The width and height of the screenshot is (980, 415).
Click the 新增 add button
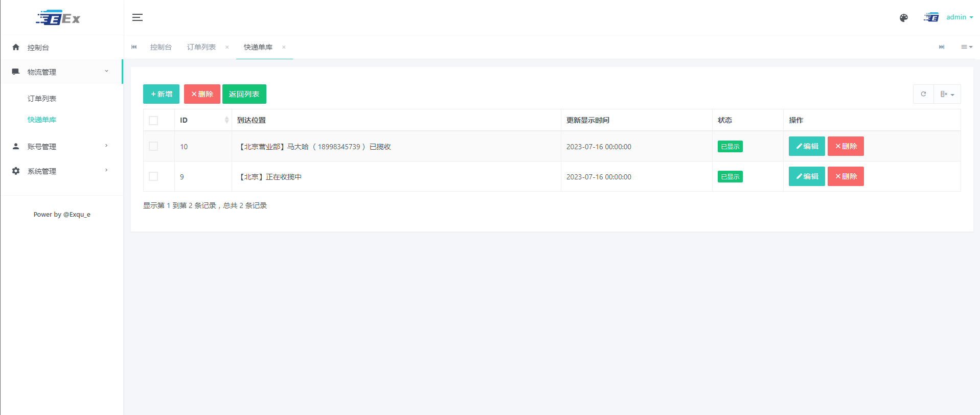pyautogui.click(x=161, y=94)
